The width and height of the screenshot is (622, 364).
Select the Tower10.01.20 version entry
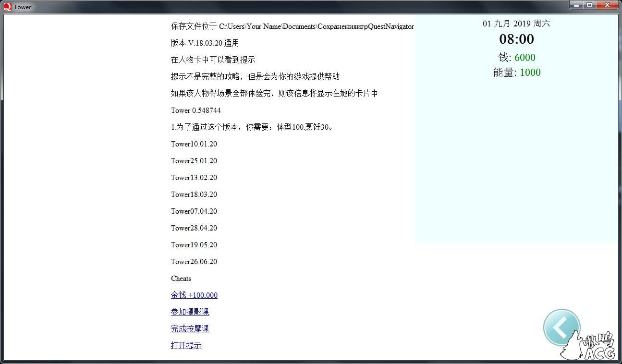194,144
